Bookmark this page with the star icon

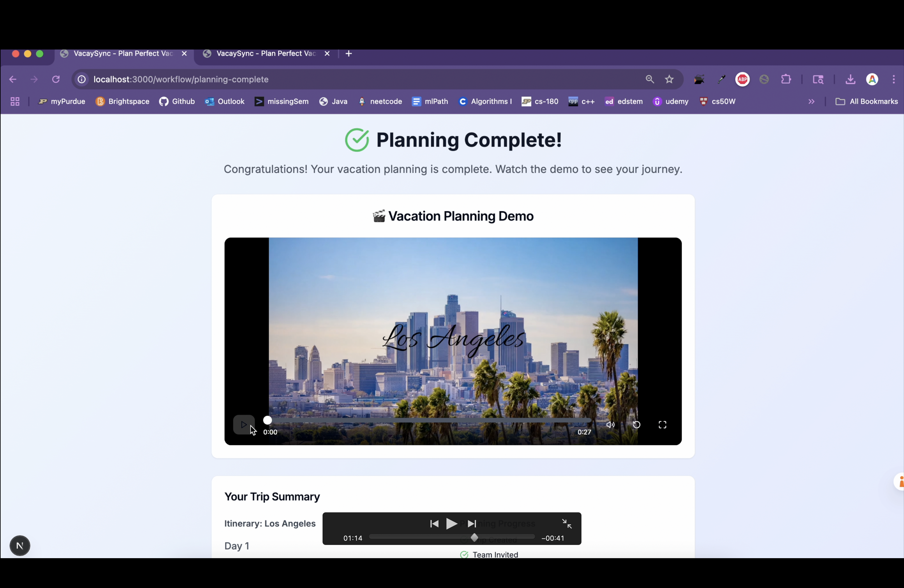669,79
